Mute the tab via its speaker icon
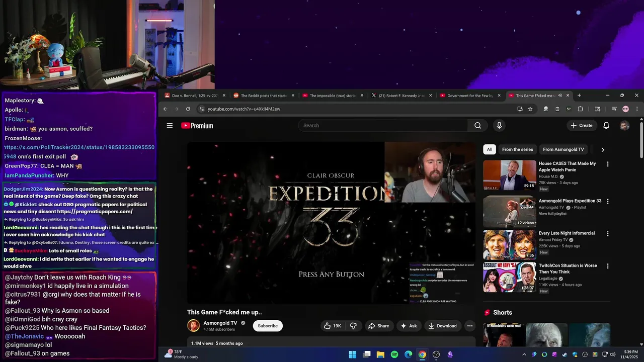644x362 pixels. (x=560, y=96)
